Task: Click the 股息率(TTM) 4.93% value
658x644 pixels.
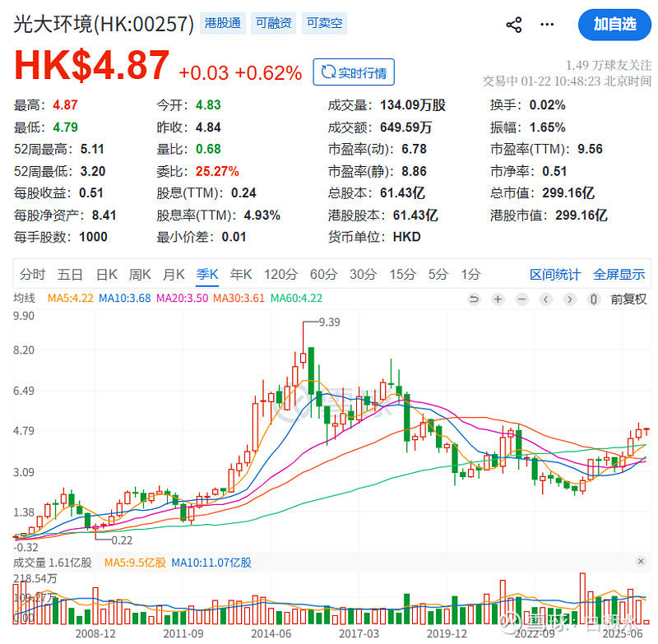Action: (262, 215)
